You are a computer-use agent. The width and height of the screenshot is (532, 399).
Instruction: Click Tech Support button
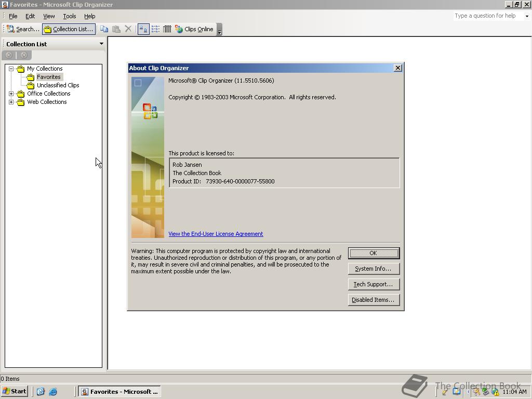374,284
